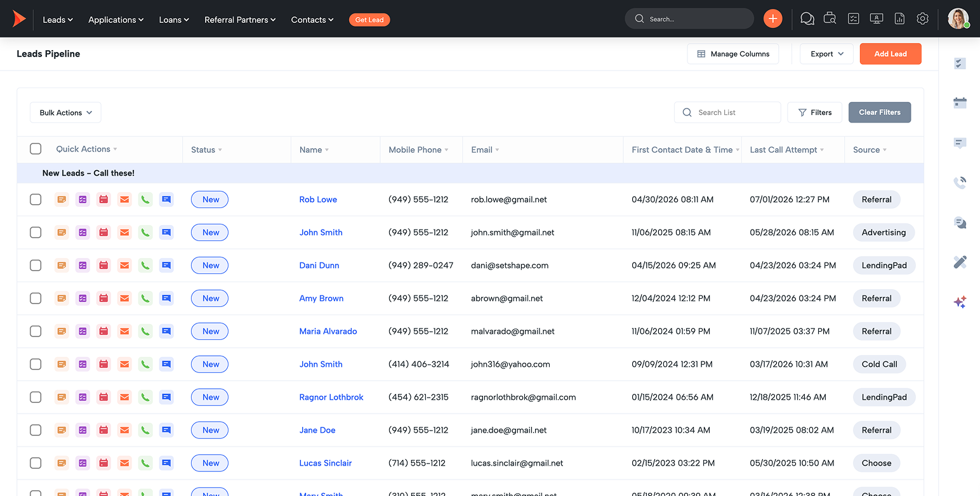Open the right sidebar pencil edit icon
The image size is (980, 496).
(960, 262)
